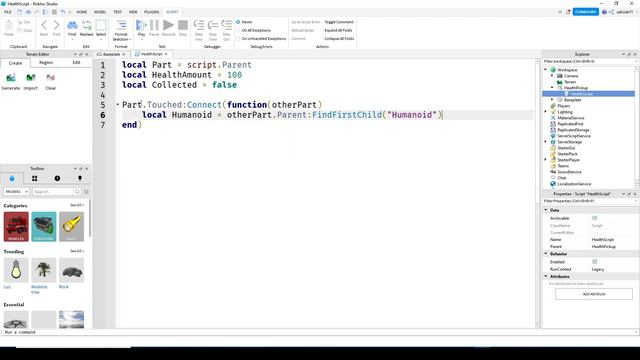This screenshot has width=640, height=360.
Task: Open the Models category dropdown in Toolbox
Action: point(16,191)
